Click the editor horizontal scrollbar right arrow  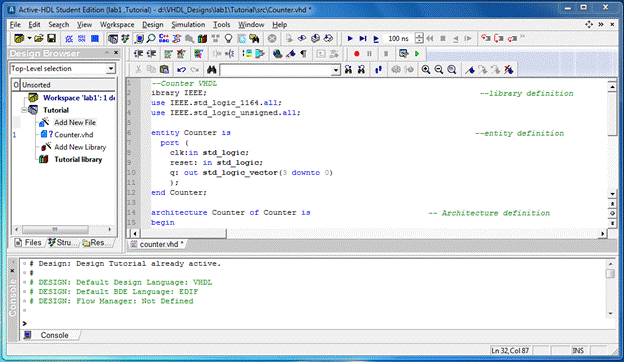tap(603, 234)
